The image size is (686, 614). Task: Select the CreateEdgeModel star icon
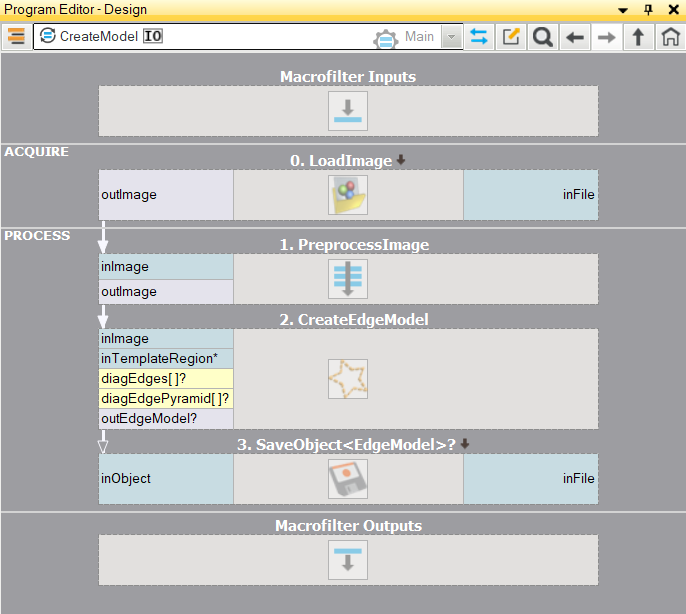click(348, 379)
